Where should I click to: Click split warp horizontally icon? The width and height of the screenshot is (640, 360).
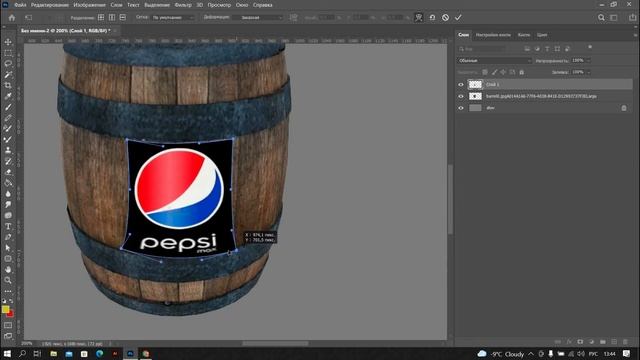[122, 18]
